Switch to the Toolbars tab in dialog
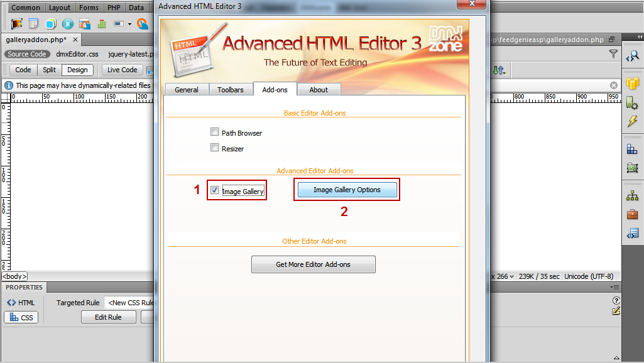Screen dimensions: 644x363 point(231,90)
